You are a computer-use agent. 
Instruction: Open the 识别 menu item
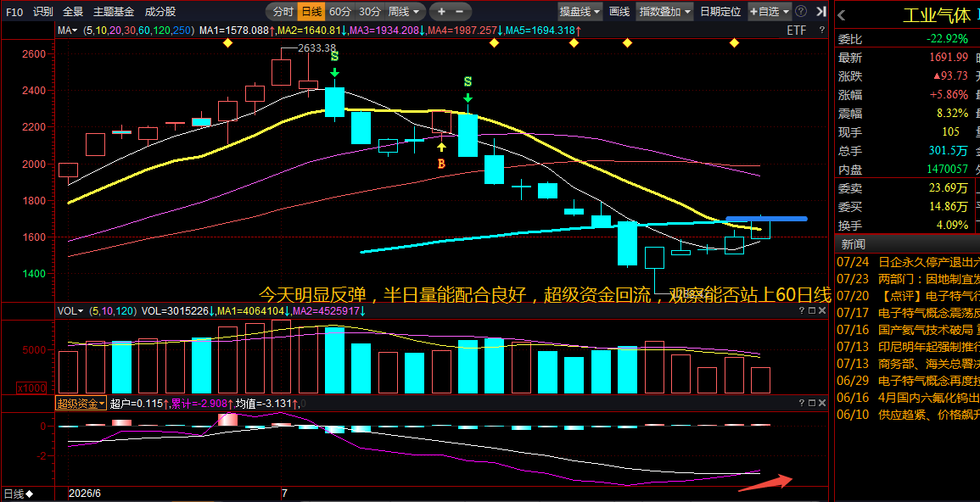coord(43,11)
